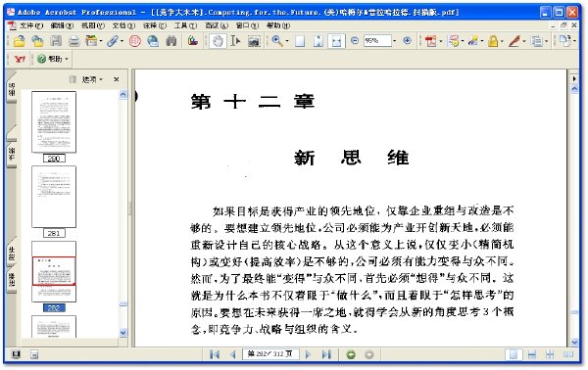Image resolution: width=588 pixels, height=370 pixels.
Task: Enable Facing pages layout in status bar
Action: point(568,354)
